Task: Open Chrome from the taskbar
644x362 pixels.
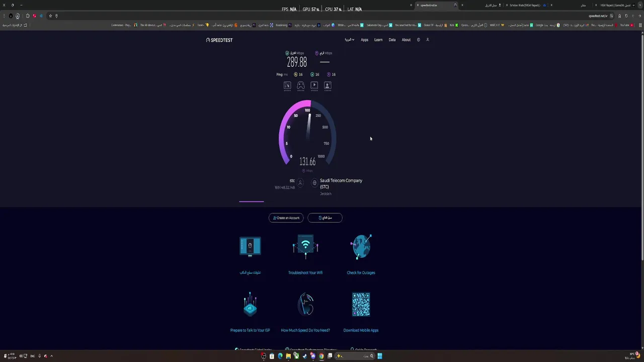Action: pos(321,356)
